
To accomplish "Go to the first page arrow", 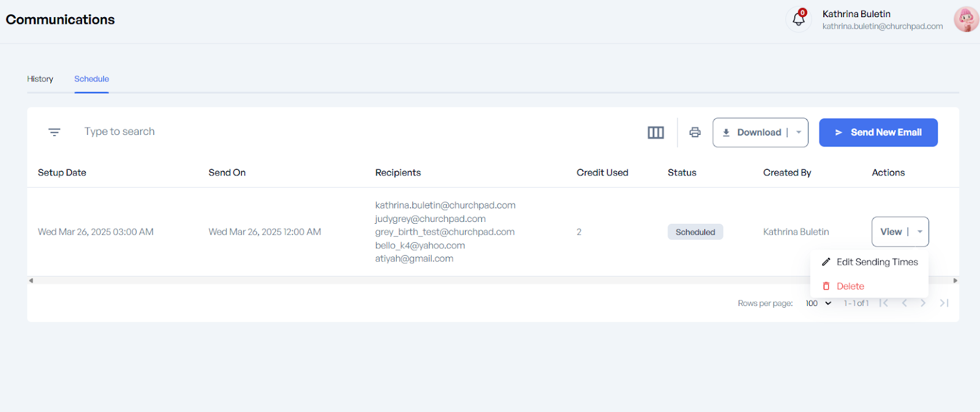I will tap(884, 303).
